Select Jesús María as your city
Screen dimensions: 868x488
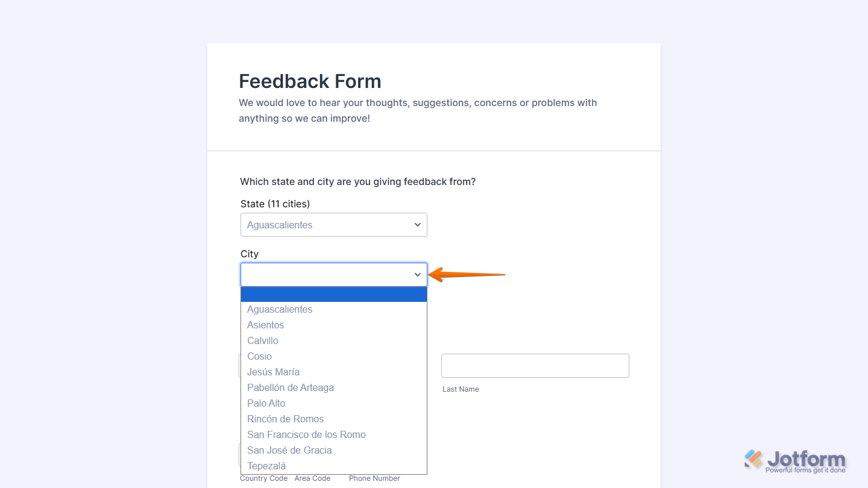coord(273,372)
